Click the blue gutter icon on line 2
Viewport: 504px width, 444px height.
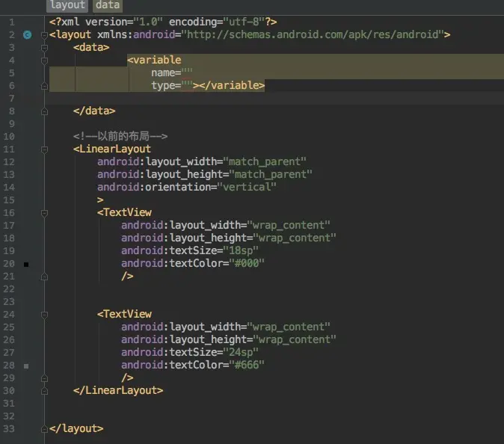pyautogui.click(x=28, y=34)
